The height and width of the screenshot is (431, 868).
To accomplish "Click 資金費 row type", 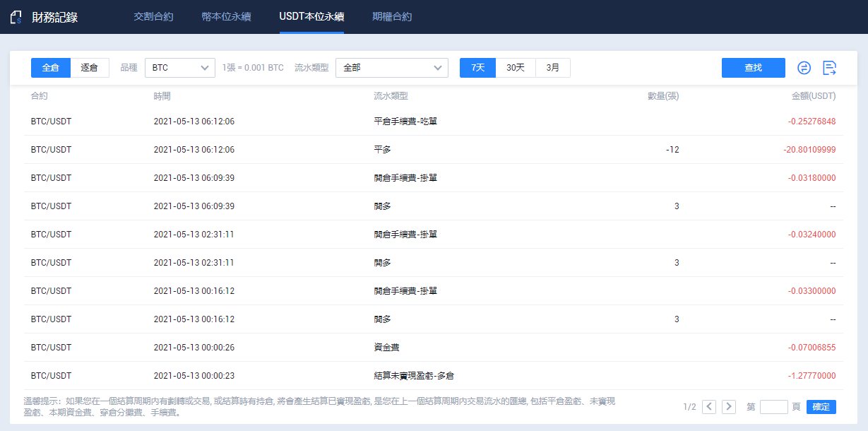I will coord(386,348).
